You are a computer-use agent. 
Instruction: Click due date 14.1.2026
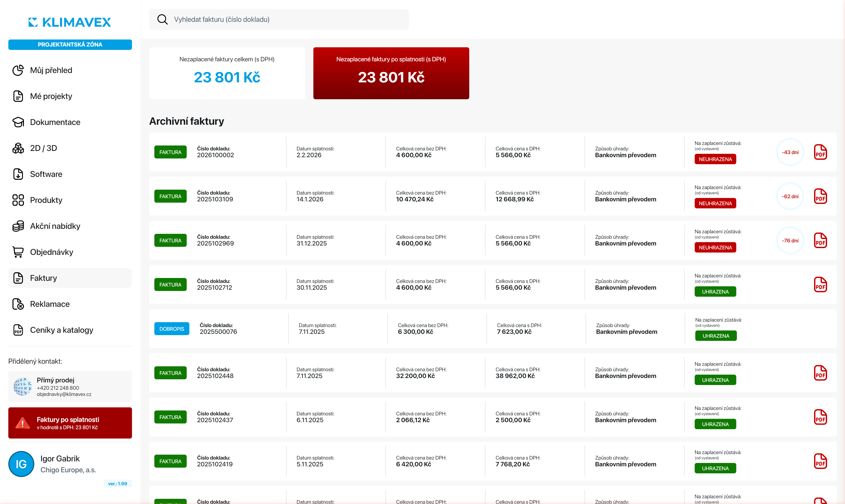point(310,199)
